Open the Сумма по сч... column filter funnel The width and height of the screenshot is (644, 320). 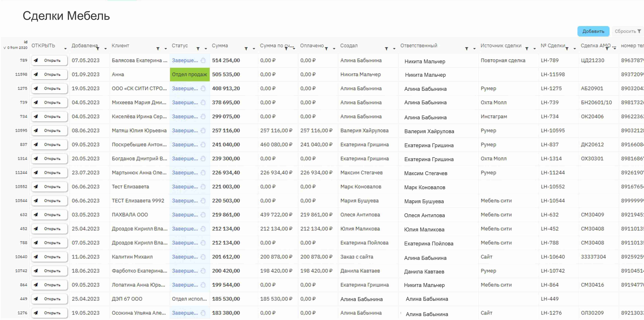[x=286, y=49]
